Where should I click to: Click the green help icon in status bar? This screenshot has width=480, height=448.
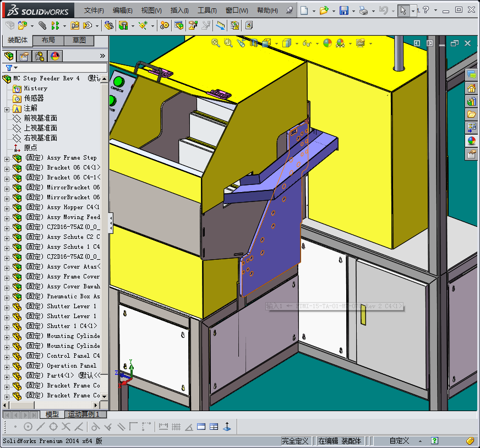pos(434,441)
